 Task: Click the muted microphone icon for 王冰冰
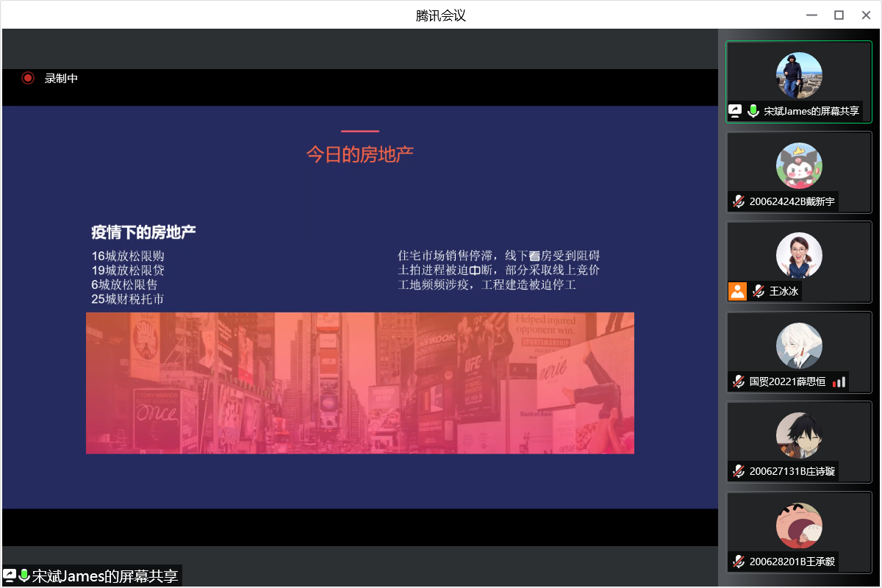click(x=759, y=291)
